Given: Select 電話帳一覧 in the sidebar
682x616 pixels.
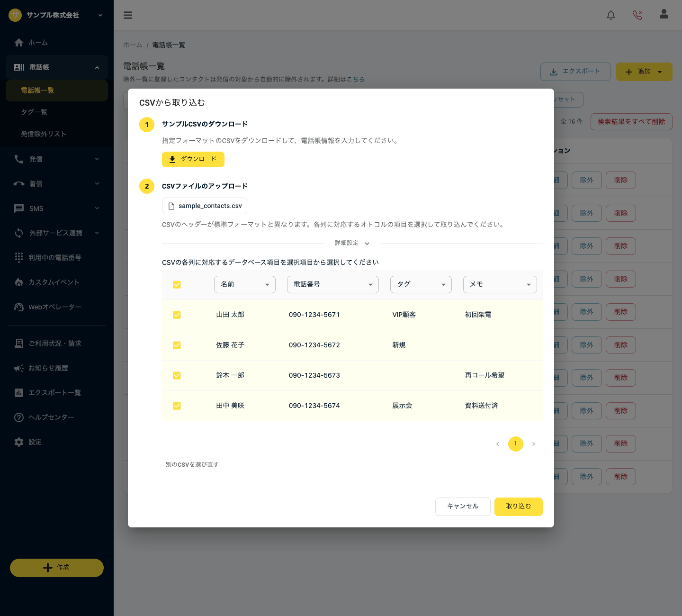Looking at the screenshot, I should point(57,91).
